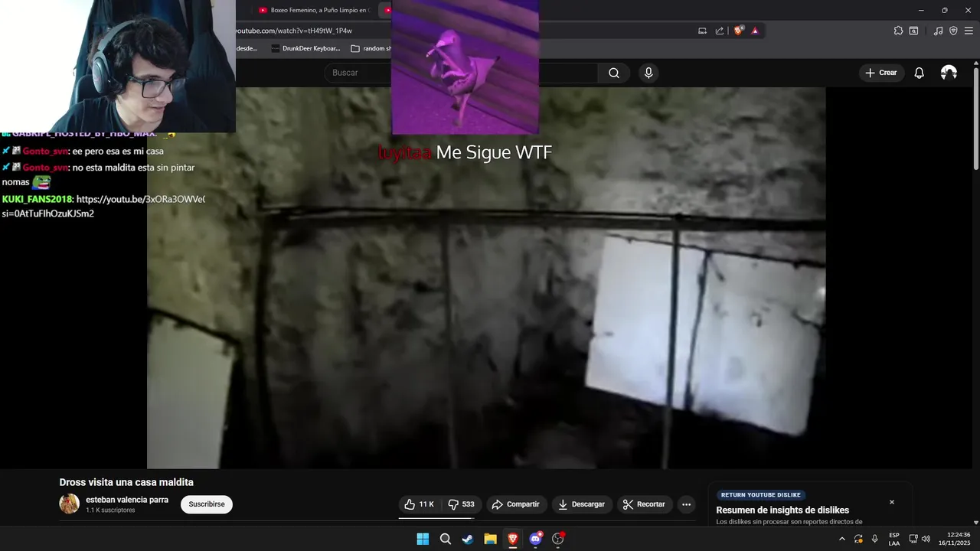Viewport: 980px width, 551px height.
Task: Launch Steam from the taskbar
Action: (x=468, y=539)
